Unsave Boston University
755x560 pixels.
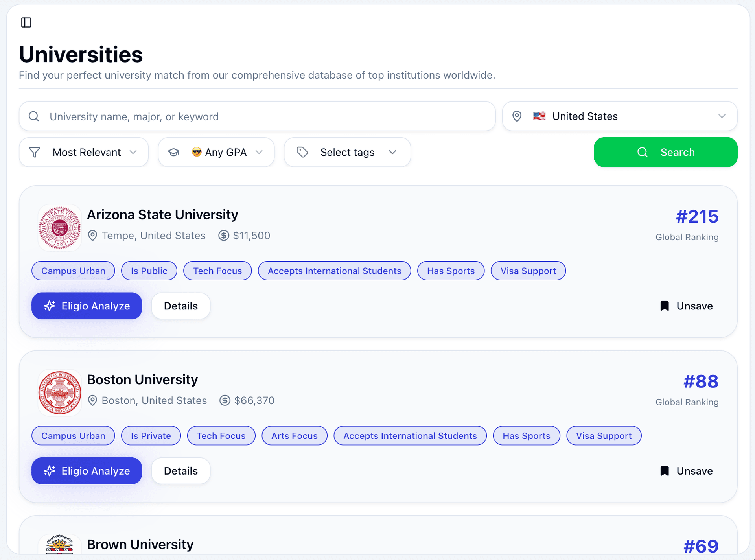point(686,471)
